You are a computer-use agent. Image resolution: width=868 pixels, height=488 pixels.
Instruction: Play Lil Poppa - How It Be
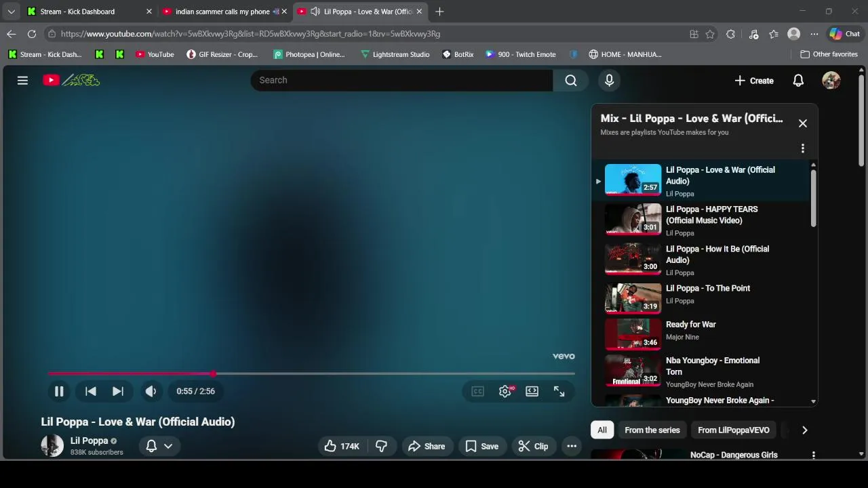701,260
